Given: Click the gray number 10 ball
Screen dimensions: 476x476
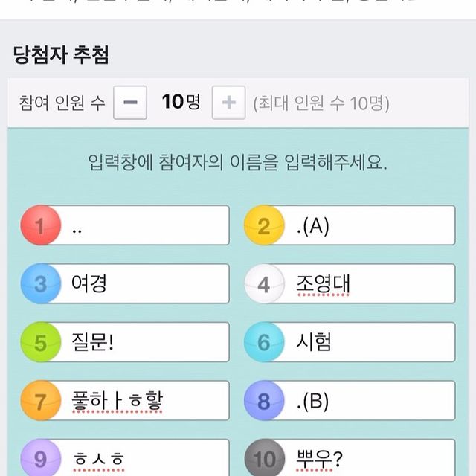Looking at the screenshot, I should coord(264,457).
